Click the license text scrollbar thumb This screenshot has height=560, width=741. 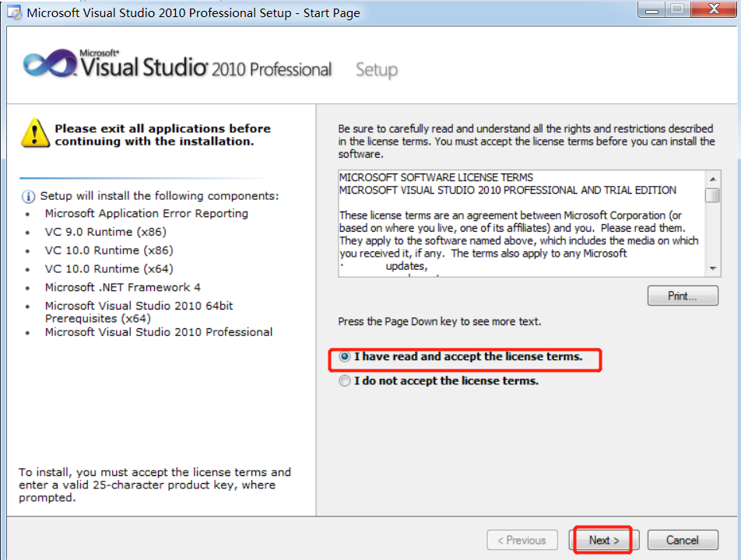(x=712, y=195)
